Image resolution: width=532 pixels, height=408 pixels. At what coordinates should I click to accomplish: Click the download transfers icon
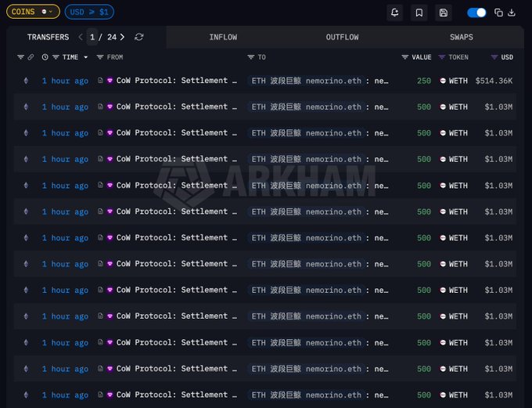[x=512, y=13]
